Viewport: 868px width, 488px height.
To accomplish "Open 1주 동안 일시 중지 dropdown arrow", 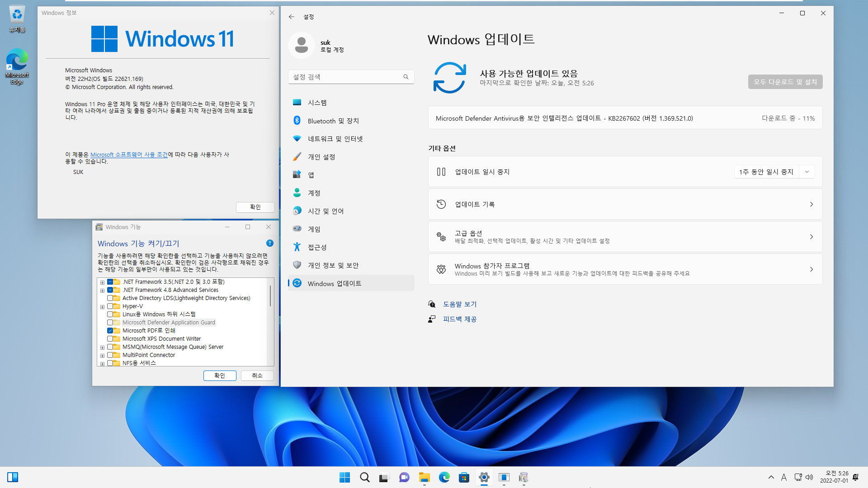I will point(807,172).
